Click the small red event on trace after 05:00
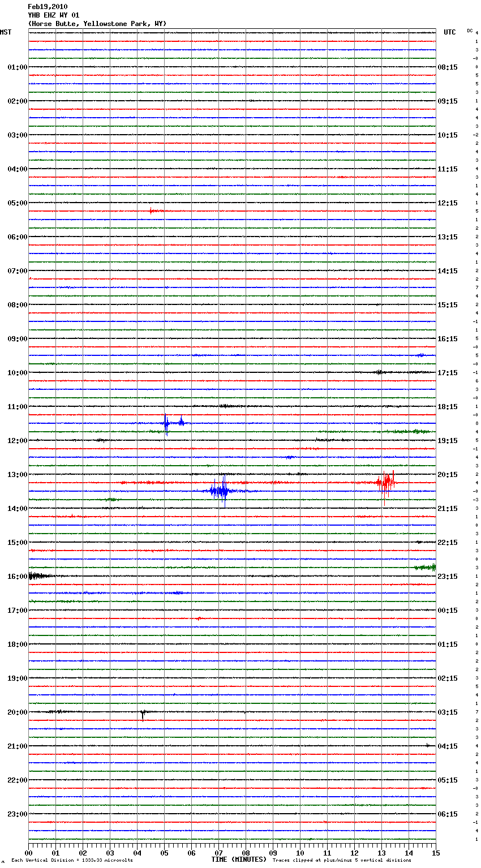481x868 pixels. click(x=156, y=211)
